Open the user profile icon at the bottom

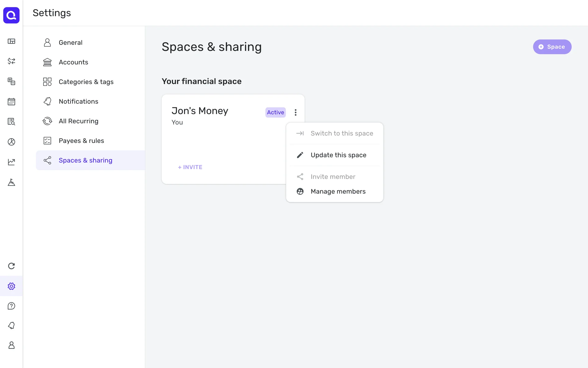click(x=11, y=345)
